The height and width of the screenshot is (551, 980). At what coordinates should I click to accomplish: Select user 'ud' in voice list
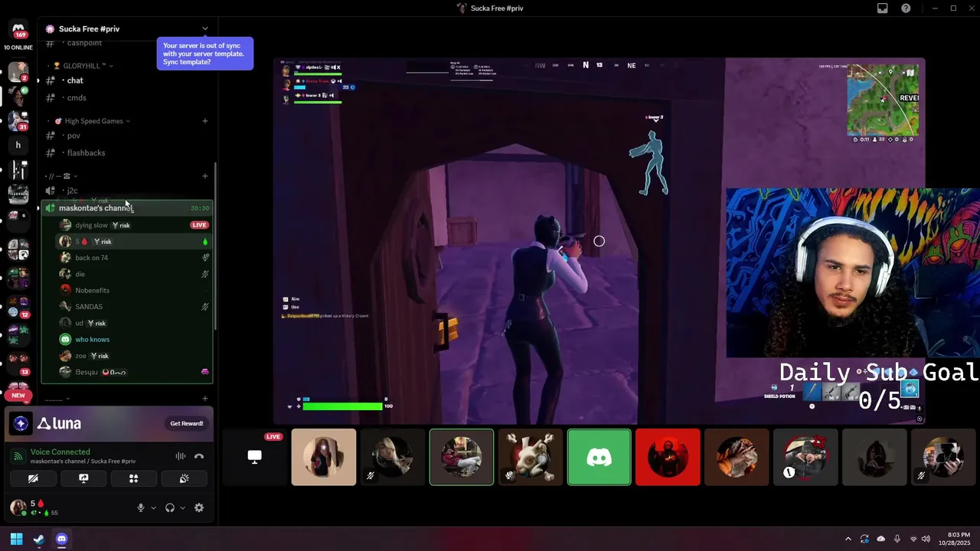[134, 323]
